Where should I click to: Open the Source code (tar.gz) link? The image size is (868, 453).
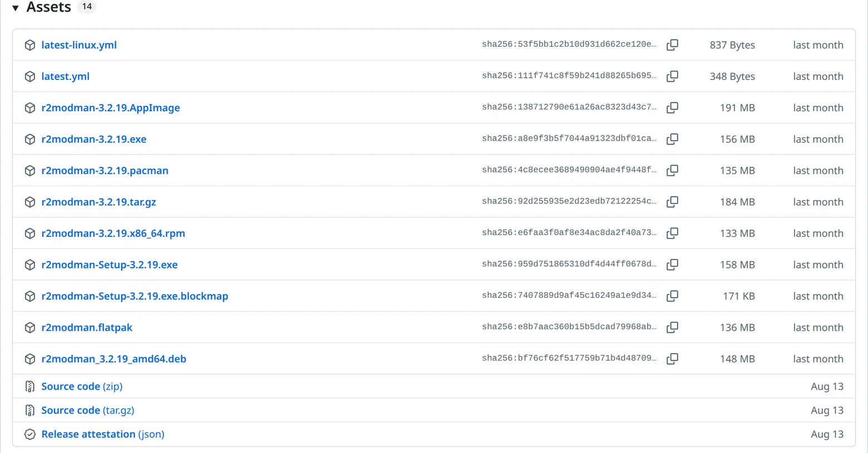click(x=88, y=410)
